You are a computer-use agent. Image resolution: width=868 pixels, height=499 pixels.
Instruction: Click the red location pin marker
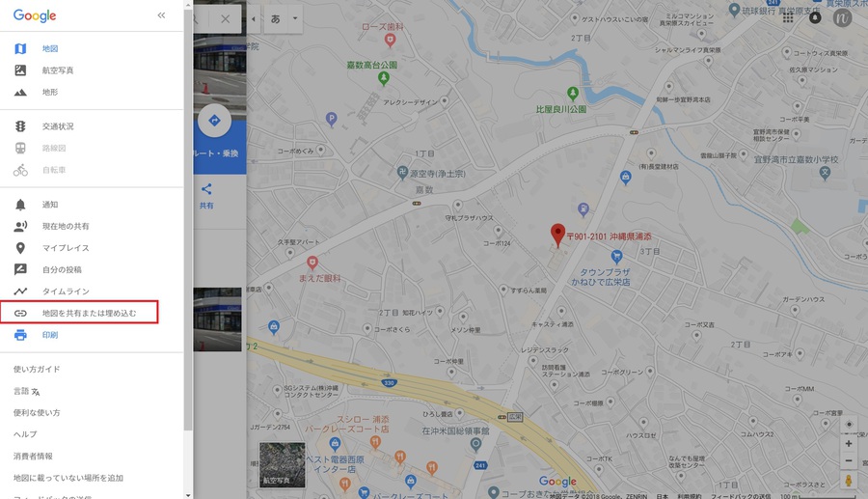[557, 235]
